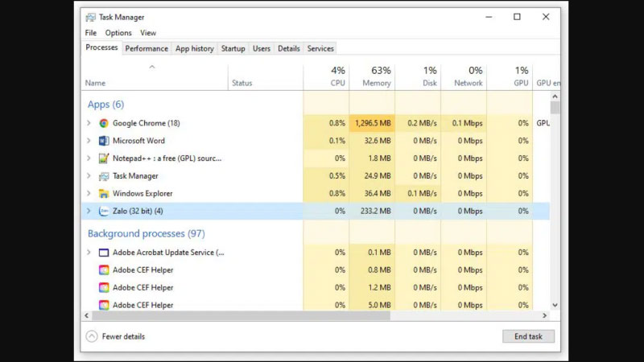The image size is (644, 362).
Task: Click the vertical scrollbar thumb
Action: (555, 108)
